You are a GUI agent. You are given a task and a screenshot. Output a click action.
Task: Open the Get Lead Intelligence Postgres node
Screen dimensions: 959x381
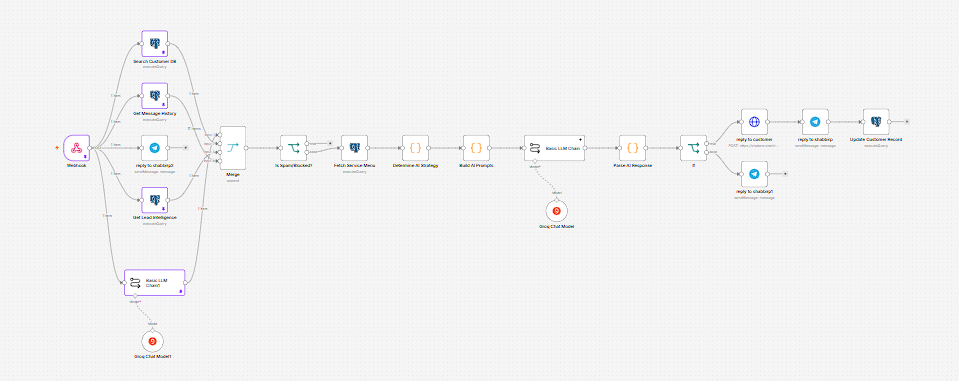(x=155, y=200)
